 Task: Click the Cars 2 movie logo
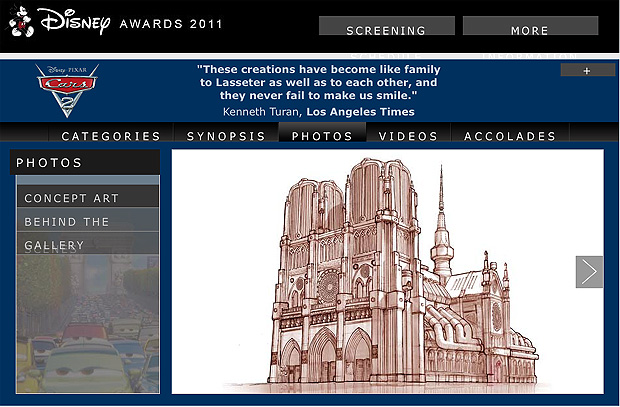point(67,91)
